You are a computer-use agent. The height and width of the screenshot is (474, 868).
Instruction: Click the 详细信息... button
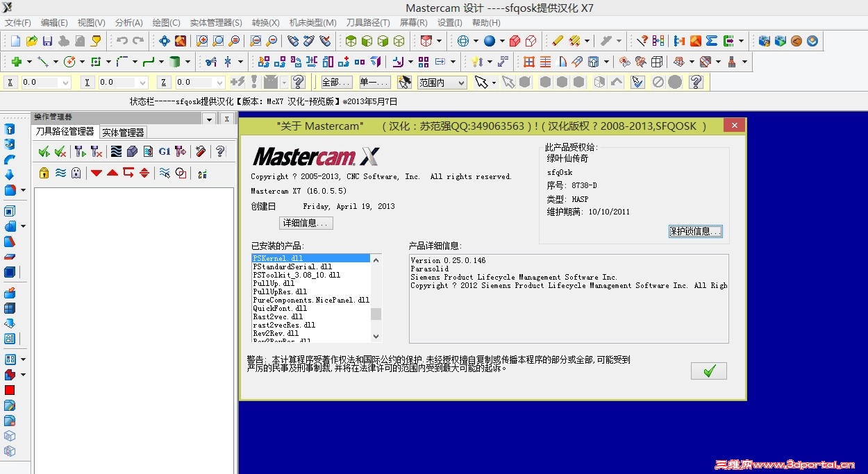coord(306,223)
